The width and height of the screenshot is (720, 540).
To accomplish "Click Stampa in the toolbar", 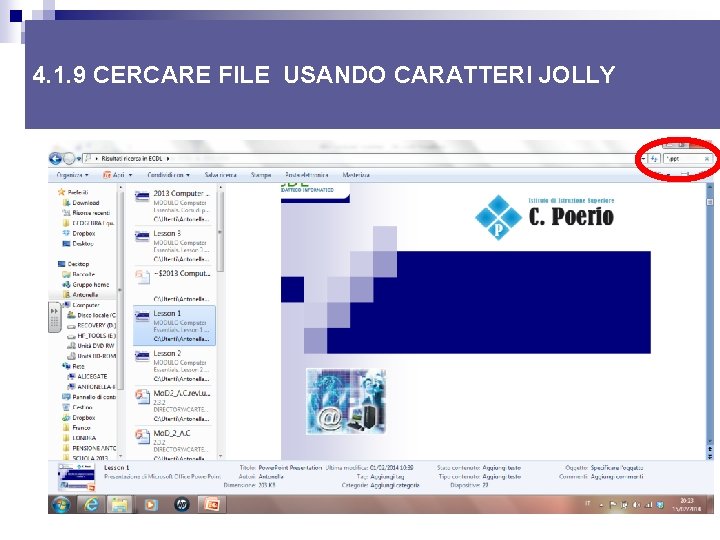I will pyautogui.click(x=261, y=175).
